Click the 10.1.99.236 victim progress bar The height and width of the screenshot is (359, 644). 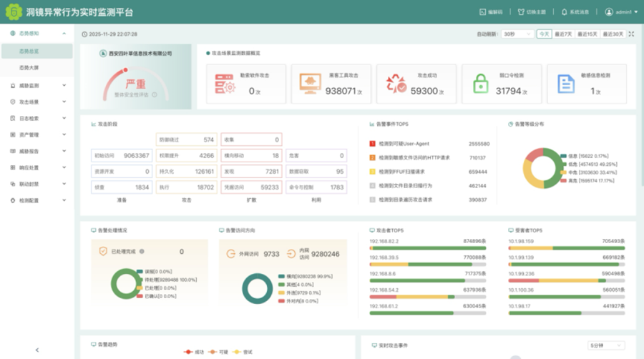pos(567,280)
